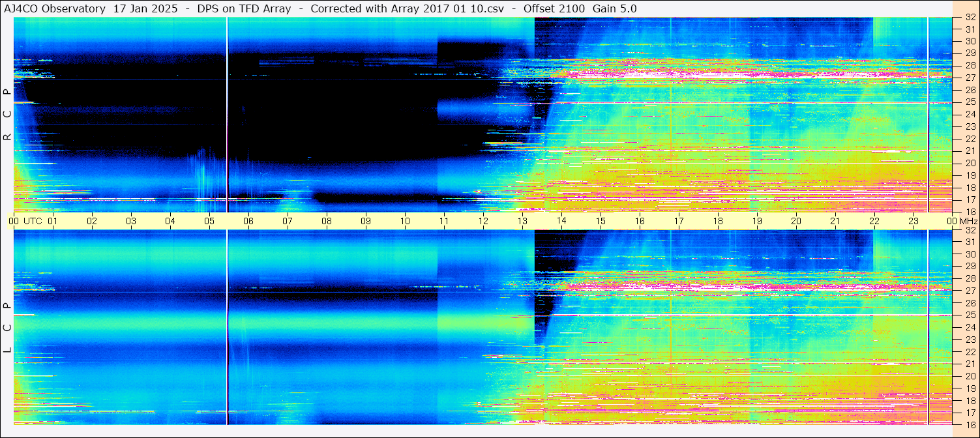
Task: Select the 00 UTC start label
Action: coord(25,222)
